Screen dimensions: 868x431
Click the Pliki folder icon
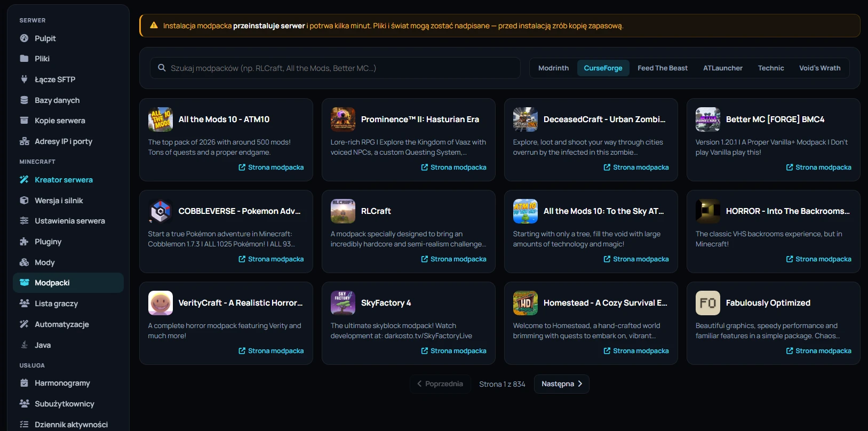[x=24, y=59]
